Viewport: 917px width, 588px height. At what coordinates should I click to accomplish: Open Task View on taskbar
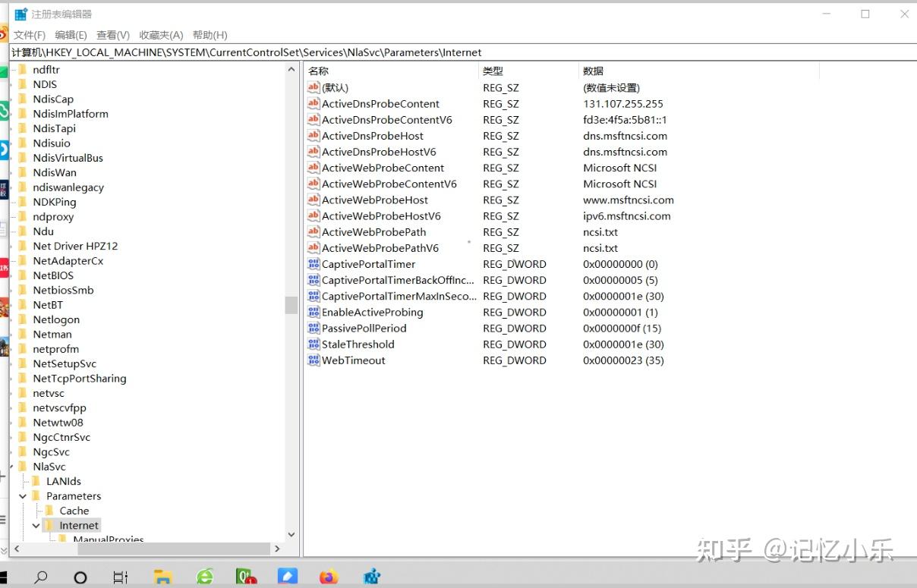coord(120,577)
